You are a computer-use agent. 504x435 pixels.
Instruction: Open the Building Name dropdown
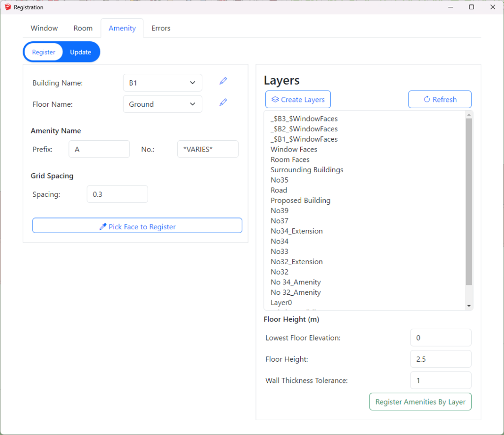[162, 83]
